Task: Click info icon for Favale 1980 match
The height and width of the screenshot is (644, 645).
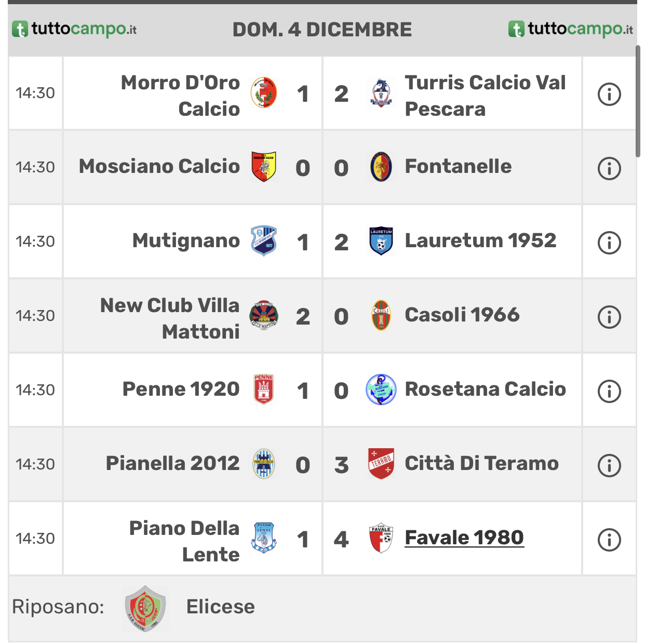Action: tap(609, 540)
